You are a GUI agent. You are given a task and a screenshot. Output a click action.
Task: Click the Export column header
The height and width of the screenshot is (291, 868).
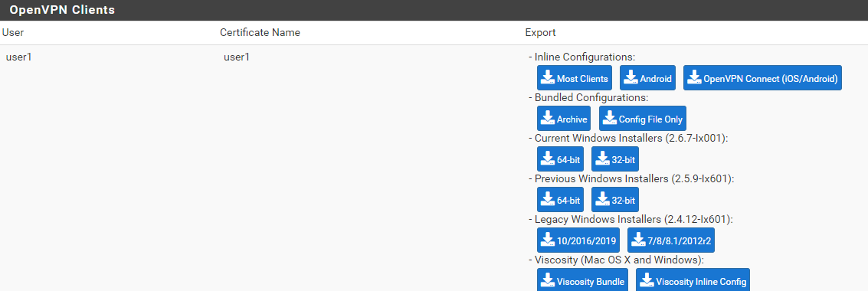point(540,33)
